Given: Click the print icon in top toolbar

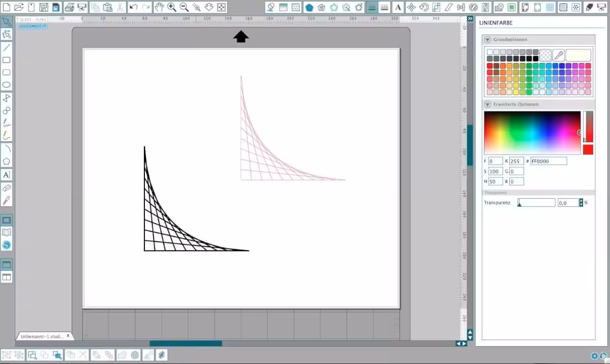Looking at the screenshot, I should click(x=70, y=7).
